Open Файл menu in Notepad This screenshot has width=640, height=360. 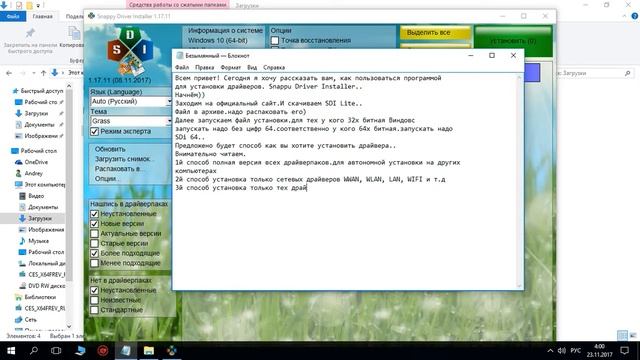tap(182, 67)
